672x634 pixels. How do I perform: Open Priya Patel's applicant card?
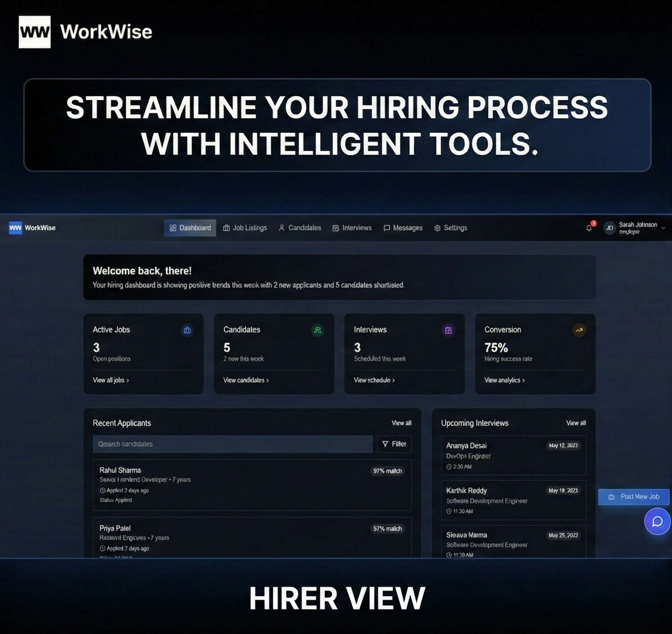pyautogui.click(x=252, y=538)
